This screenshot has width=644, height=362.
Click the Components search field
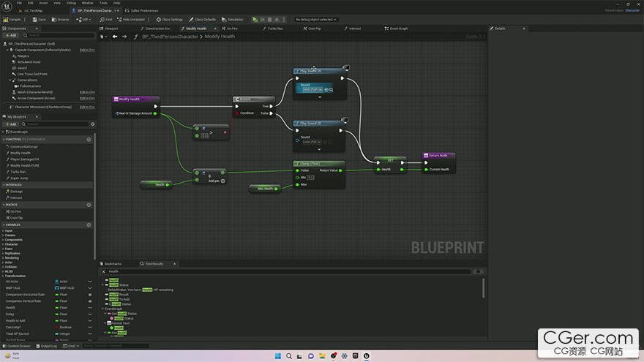59,35
